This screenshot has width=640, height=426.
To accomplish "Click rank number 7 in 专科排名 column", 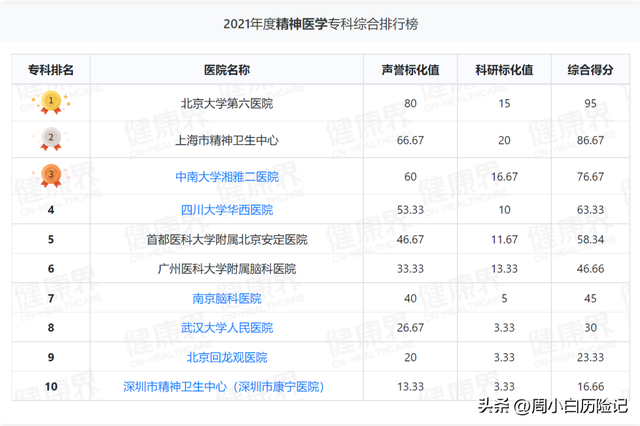I will pos(51,298).
